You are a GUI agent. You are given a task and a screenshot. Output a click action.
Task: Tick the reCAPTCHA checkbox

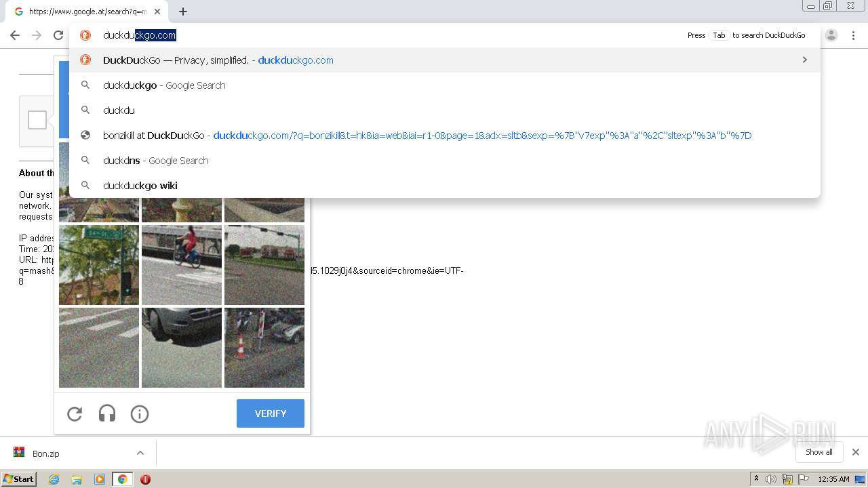pos(37,121)
